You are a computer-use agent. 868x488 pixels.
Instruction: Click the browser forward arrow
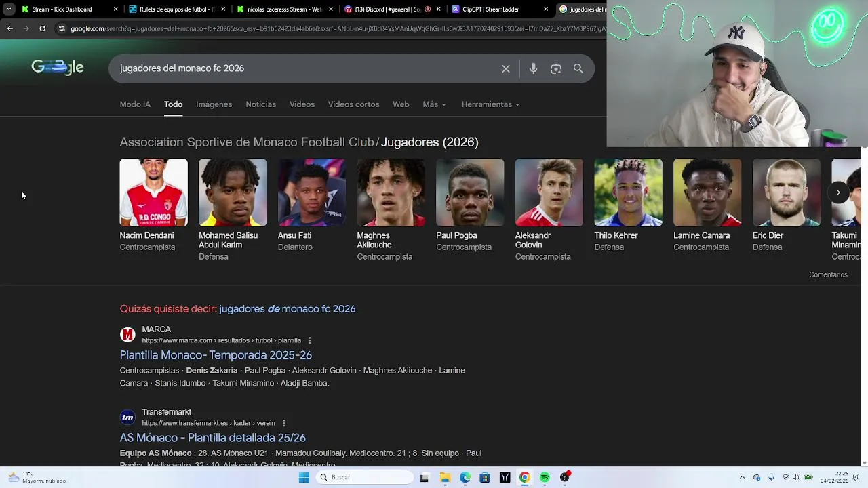point(26,28)
